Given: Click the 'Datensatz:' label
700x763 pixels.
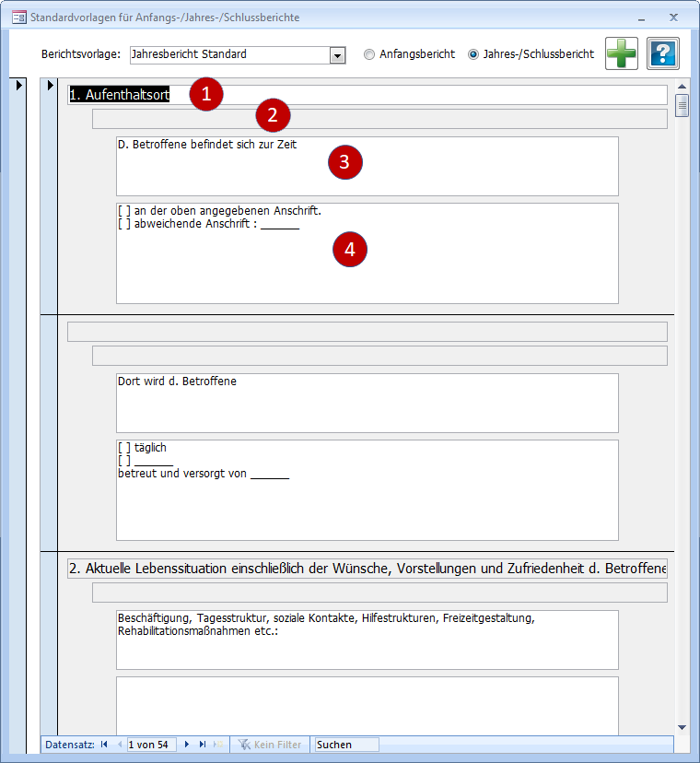Looking at the screenshot, I should pos(70,745).
